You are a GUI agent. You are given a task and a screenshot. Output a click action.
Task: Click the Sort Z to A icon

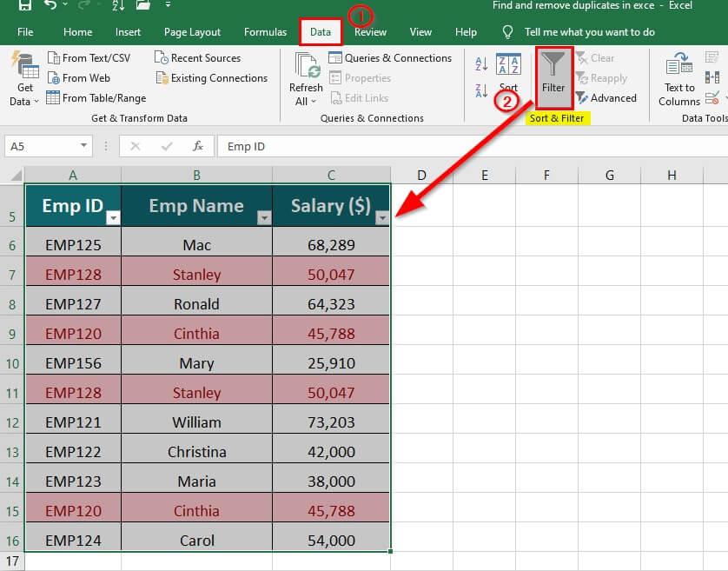[481, 91]
